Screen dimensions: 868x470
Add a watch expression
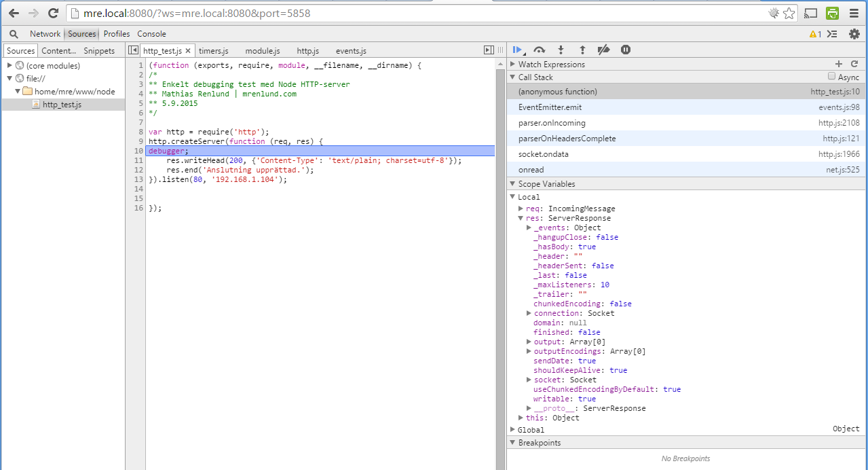[x=839, y=64]
